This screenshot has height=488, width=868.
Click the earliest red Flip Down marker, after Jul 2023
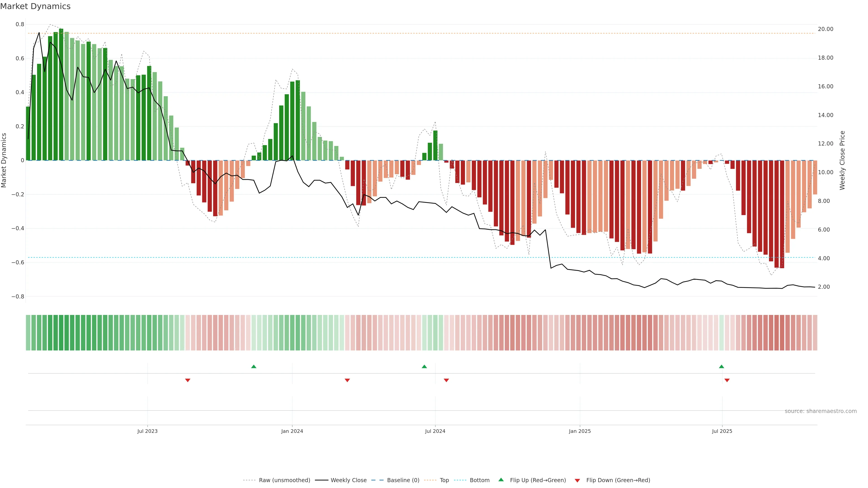pos(188,380)
